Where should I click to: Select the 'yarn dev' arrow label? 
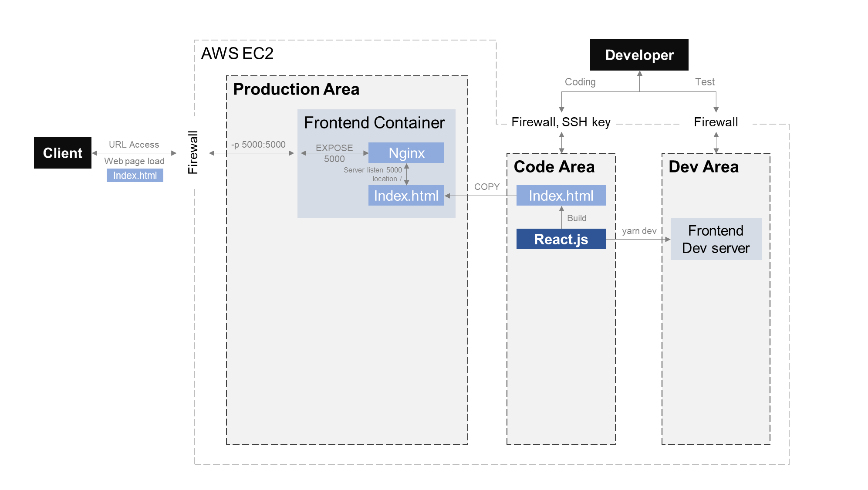pos(639,231)
